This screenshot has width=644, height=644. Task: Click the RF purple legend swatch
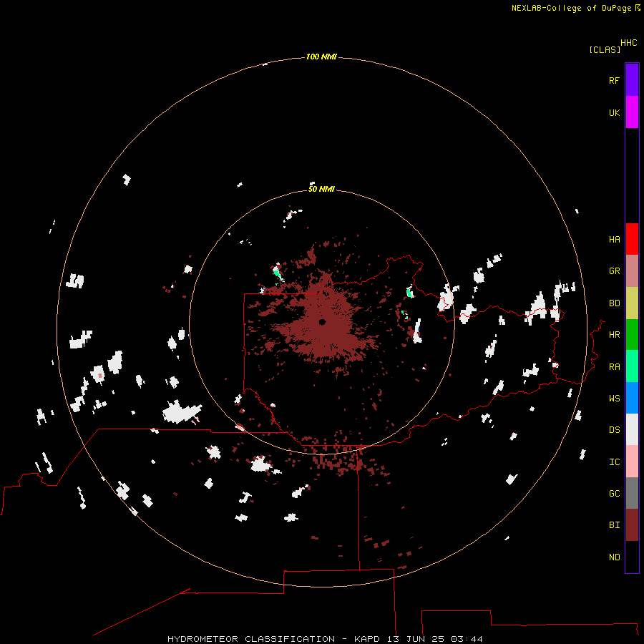(x=632, y=80)
